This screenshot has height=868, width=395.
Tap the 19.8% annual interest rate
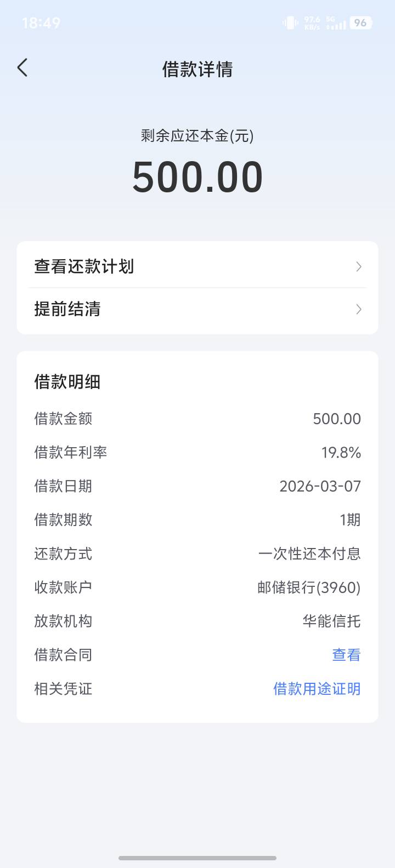coord(341,453)
